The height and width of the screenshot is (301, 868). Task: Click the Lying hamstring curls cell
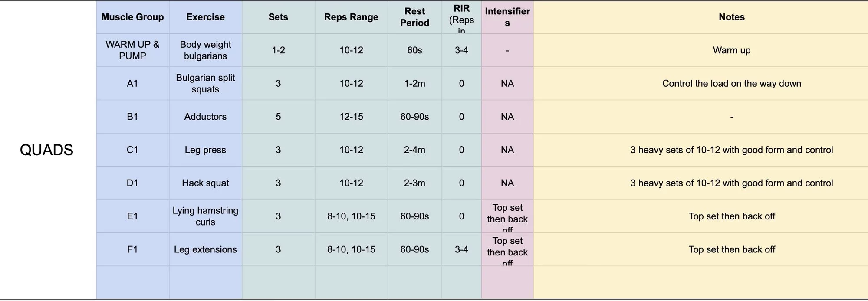tap(205, 216)
